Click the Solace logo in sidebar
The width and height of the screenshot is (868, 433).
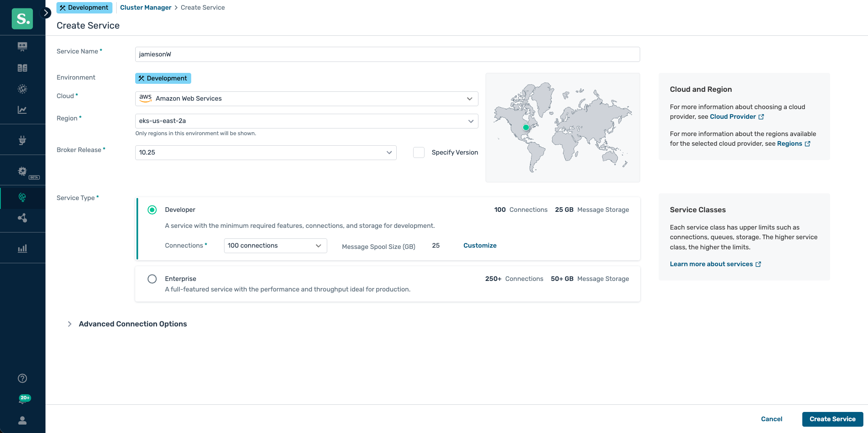(x=22, y=19)
